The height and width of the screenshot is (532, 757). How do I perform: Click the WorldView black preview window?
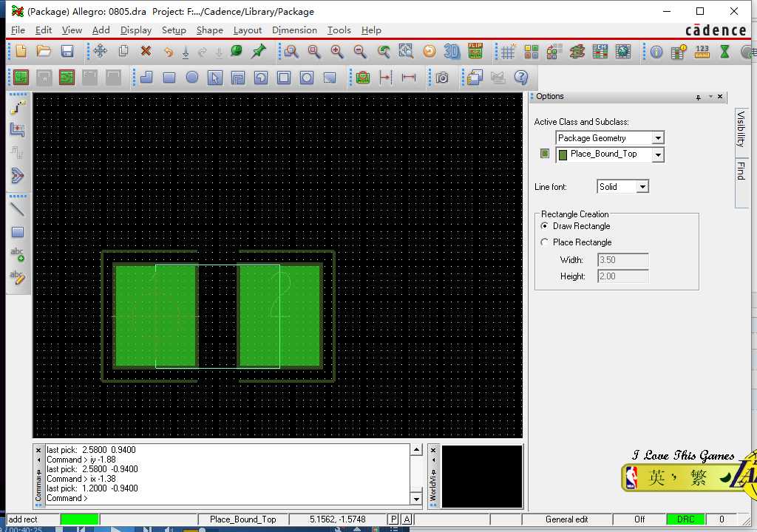pos(482,476)
